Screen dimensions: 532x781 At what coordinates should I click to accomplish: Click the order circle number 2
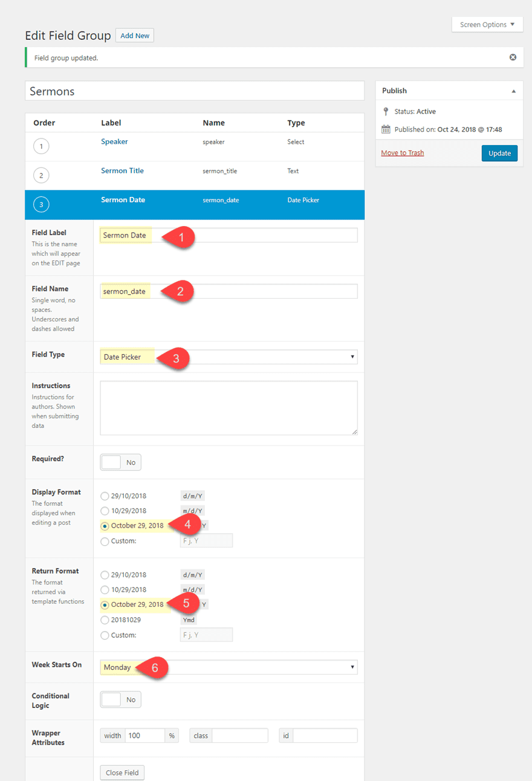tap(41, 175)
